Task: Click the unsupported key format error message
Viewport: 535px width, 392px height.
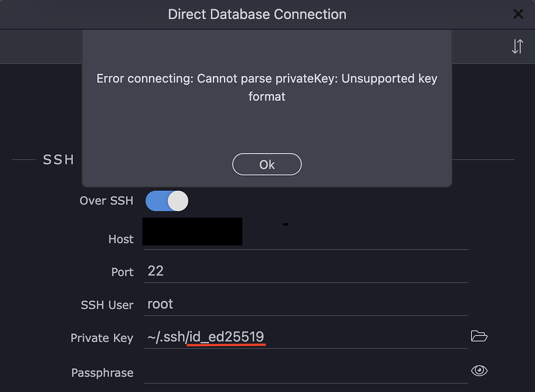Action: pyautogui.click(x=267, y=87)
